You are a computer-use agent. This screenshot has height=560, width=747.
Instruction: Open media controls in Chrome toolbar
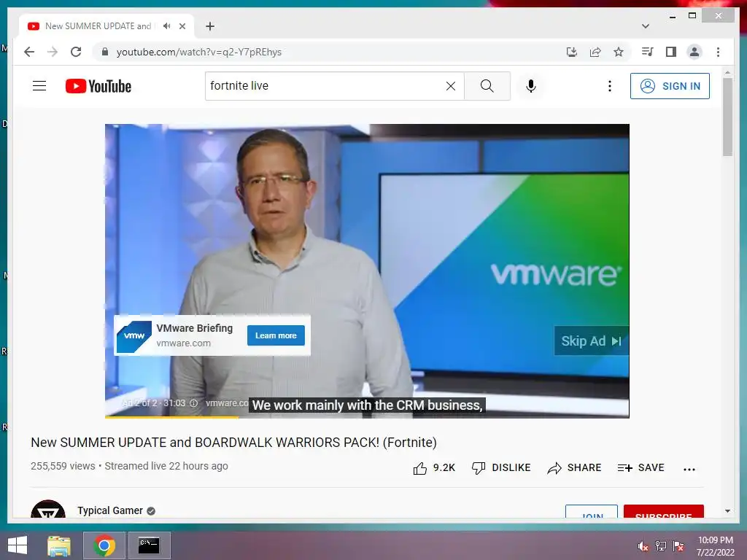[x=647, y=52]
